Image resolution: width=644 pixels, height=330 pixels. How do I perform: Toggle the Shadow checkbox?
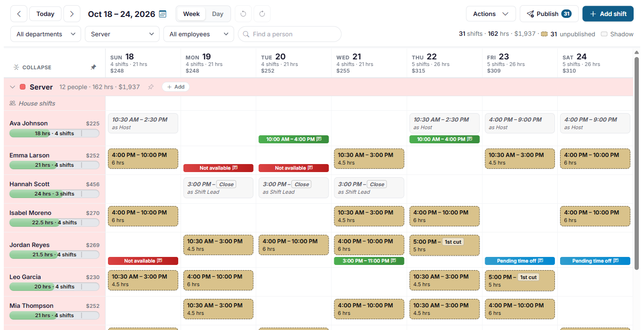tap(604, 34)
